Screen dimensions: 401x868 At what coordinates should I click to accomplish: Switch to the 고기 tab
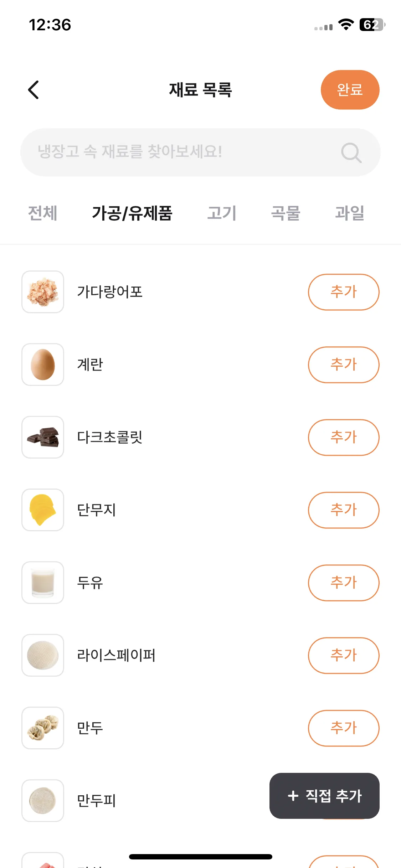(222, 213)
